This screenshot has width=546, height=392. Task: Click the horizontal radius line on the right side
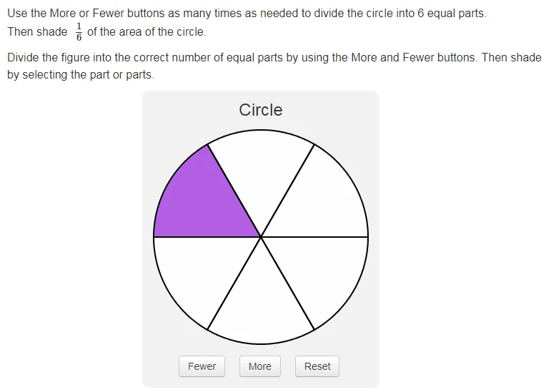point(314,237)
